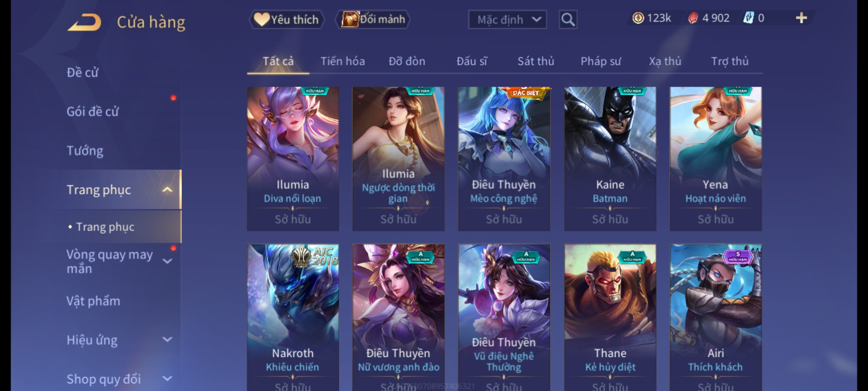Tap the blue voucher currency icon
This screenshot has width=868, height=391.
[748, 18]
